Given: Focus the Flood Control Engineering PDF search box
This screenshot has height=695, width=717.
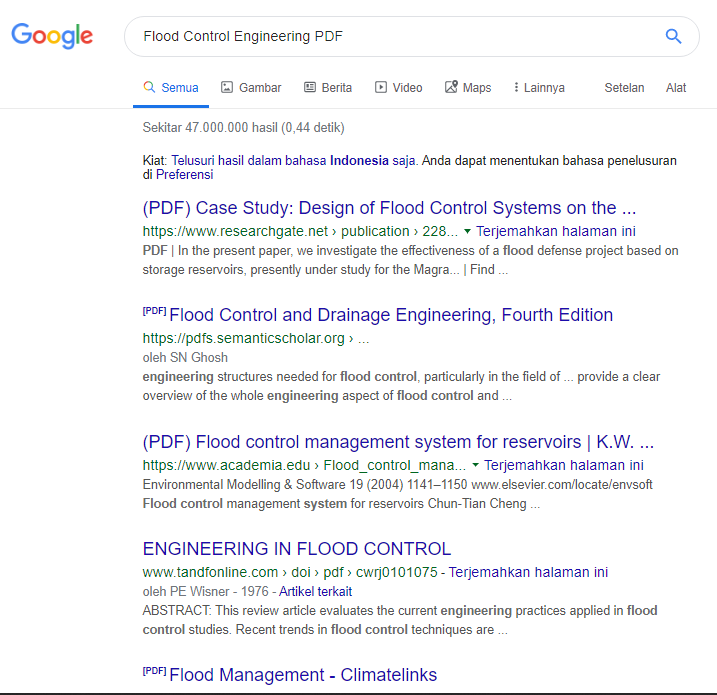Looking at the screenshot, I should tap(412, 37).
